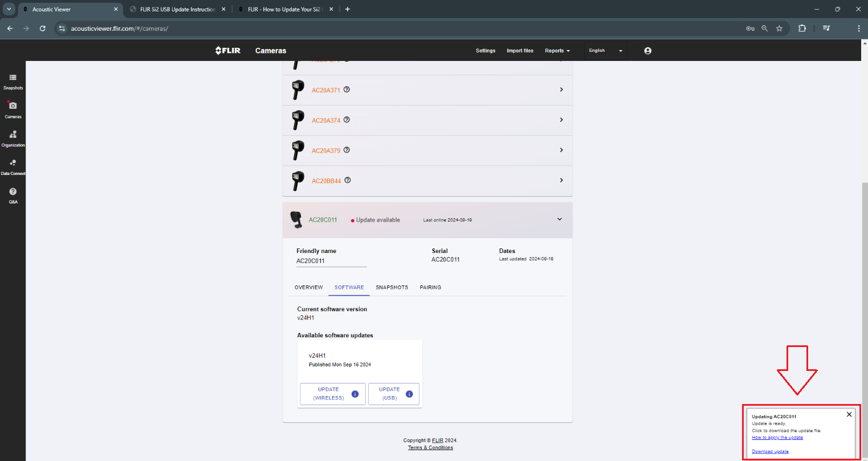The width and height of the screenshot is (868, 461).
Task: Switch to the Overview tab
Action: click(308, 287)
